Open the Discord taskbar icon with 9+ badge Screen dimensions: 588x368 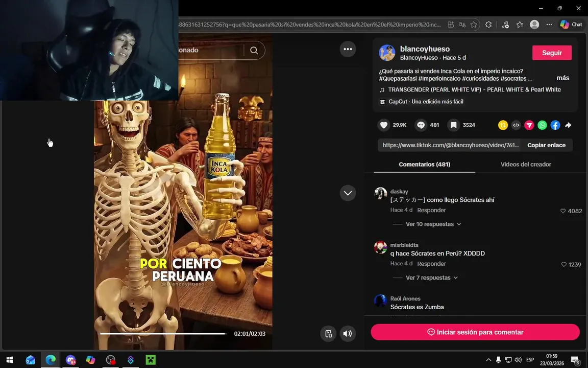point(70,360)
